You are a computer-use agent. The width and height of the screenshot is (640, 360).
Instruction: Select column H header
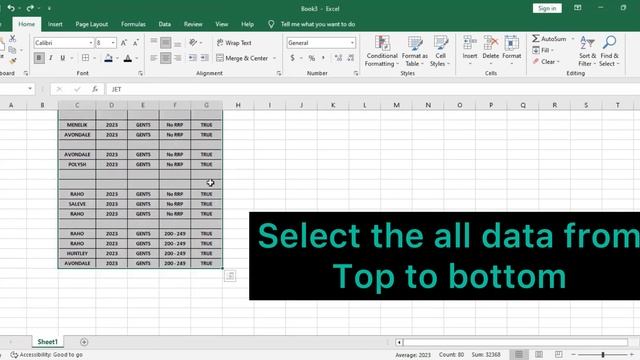(x=238, y=105)
